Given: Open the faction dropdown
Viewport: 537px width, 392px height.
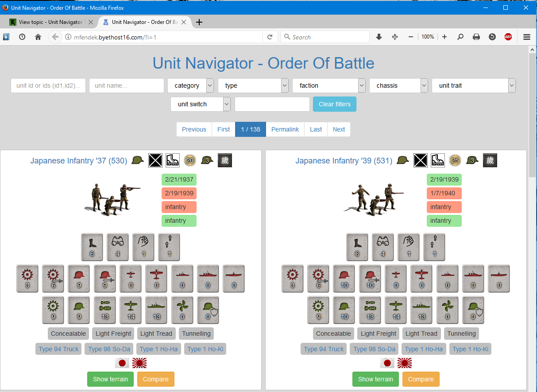Looking at the screenshot, I should coord(329,85).
